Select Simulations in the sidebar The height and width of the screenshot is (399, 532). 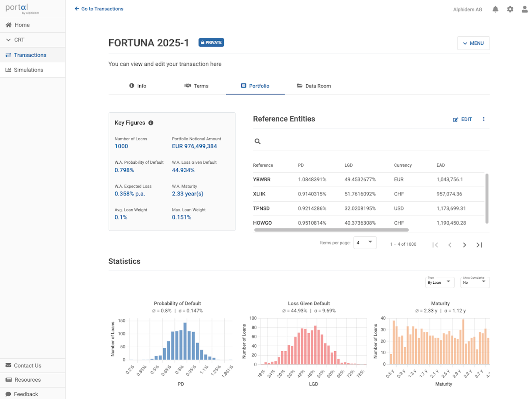click(x=28, y=70)
